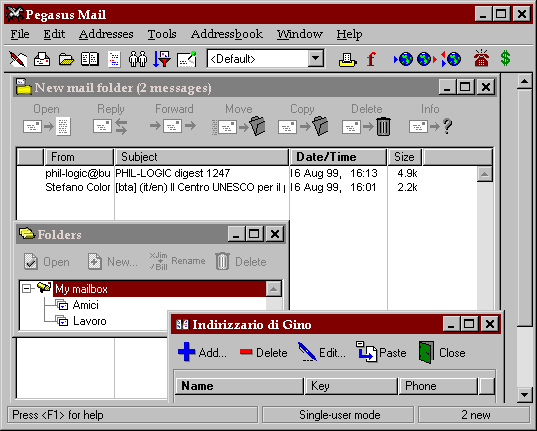This screenshot has height=431, width=537.
Task: Click Rename in the Folders window
Action: [177, 261]
